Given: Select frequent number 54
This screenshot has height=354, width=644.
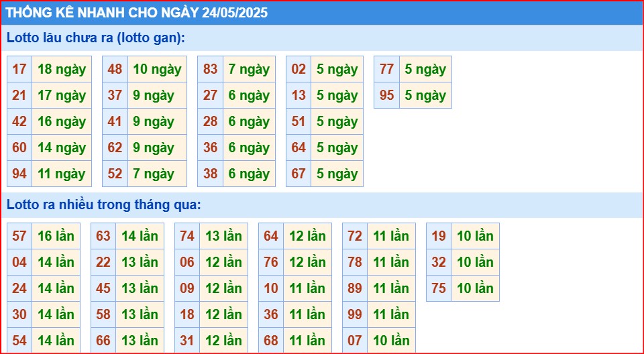Looking at the screenshot, I should (x=19, y=341).
